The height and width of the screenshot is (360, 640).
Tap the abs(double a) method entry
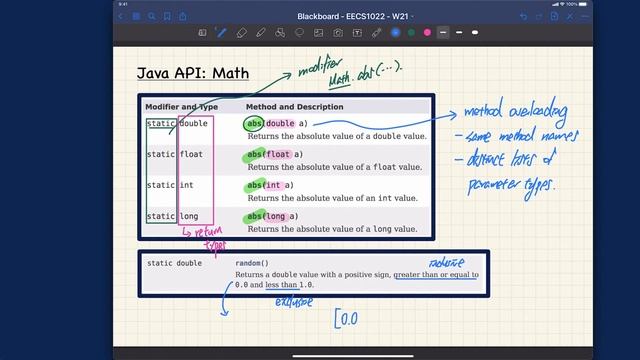[277, 124]
